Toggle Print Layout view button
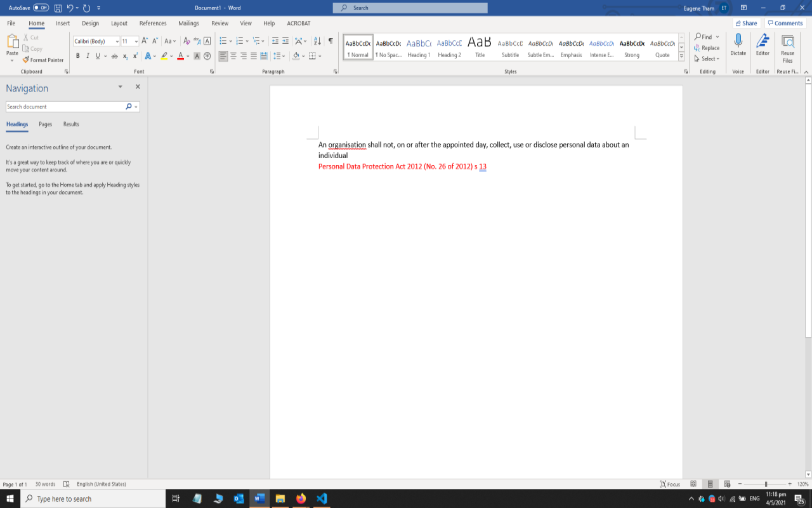812x508 pixels. pyautogui.click(x=710, y=484)
